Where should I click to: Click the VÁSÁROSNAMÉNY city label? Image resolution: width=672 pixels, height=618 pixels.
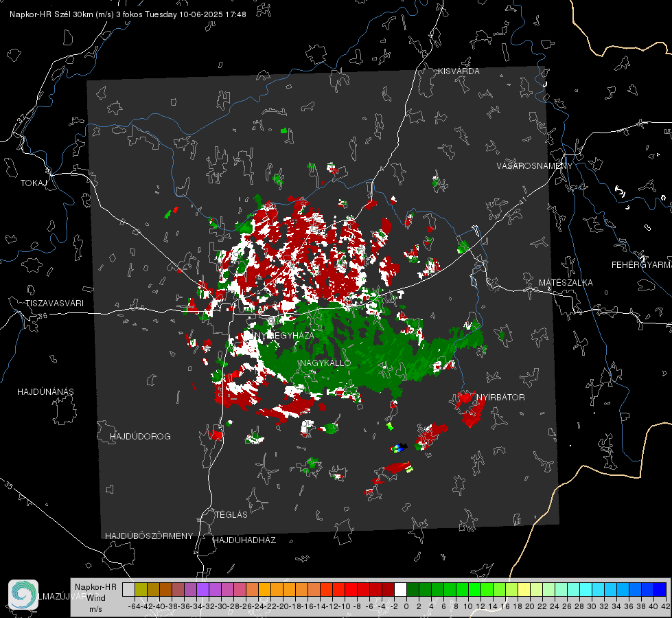pos(535,166)
